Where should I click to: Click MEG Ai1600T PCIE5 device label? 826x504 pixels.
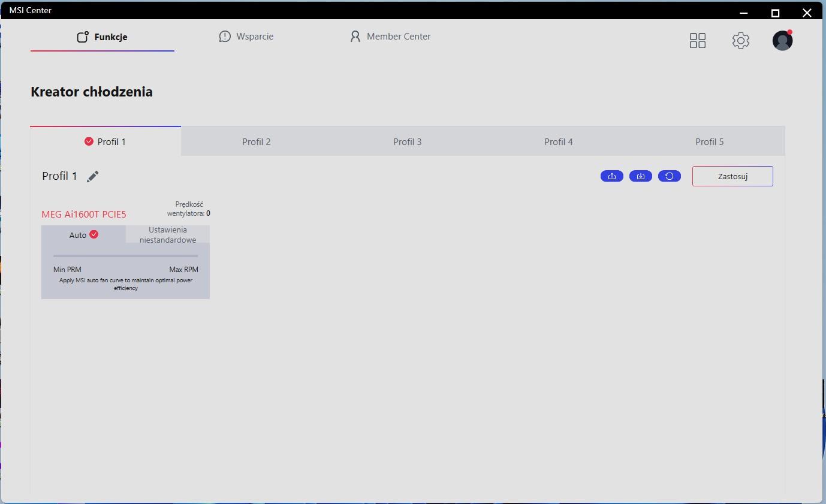tap(84, 214)
